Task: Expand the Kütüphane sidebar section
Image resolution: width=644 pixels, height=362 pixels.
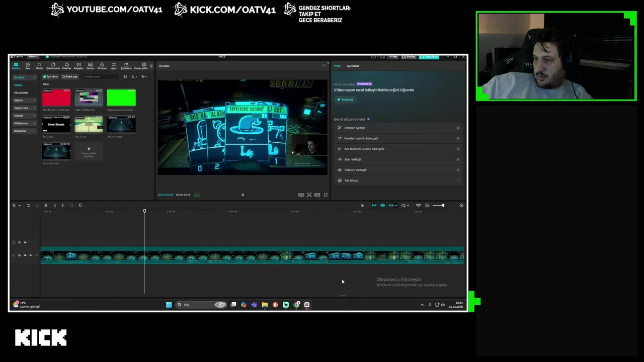Action: coord(25,123)
